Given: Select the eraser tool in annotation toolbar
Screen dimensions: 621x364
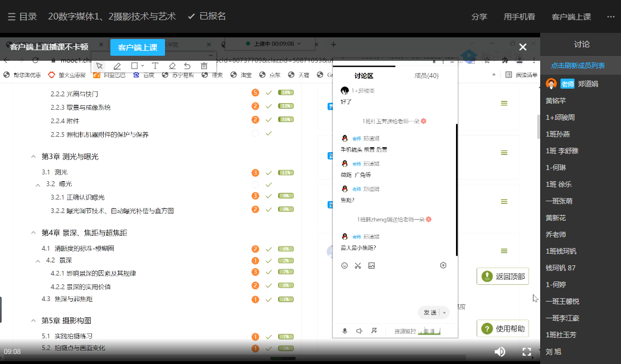Looking at the screenshot, I should click(172, 66).
